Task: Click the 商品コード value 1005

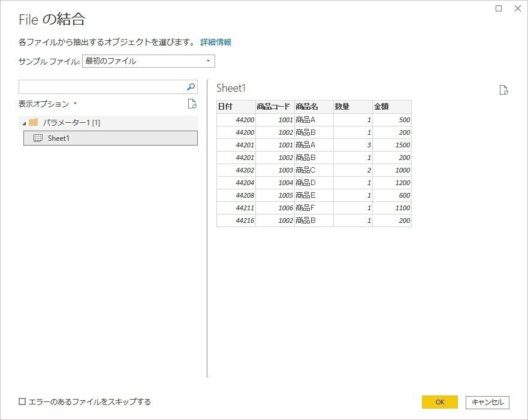Action: click(x=275, y=195)
